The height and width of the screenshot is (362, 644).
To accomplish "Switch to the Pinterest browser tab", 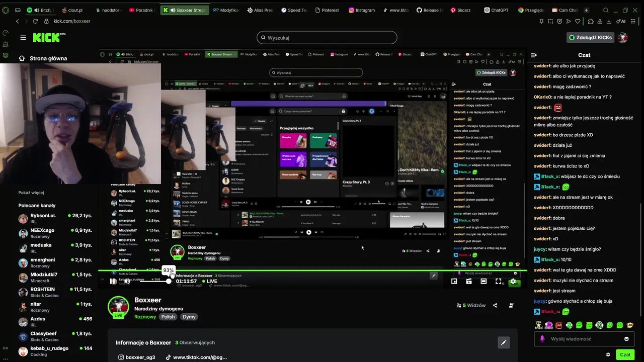I will tap(327, 10).
